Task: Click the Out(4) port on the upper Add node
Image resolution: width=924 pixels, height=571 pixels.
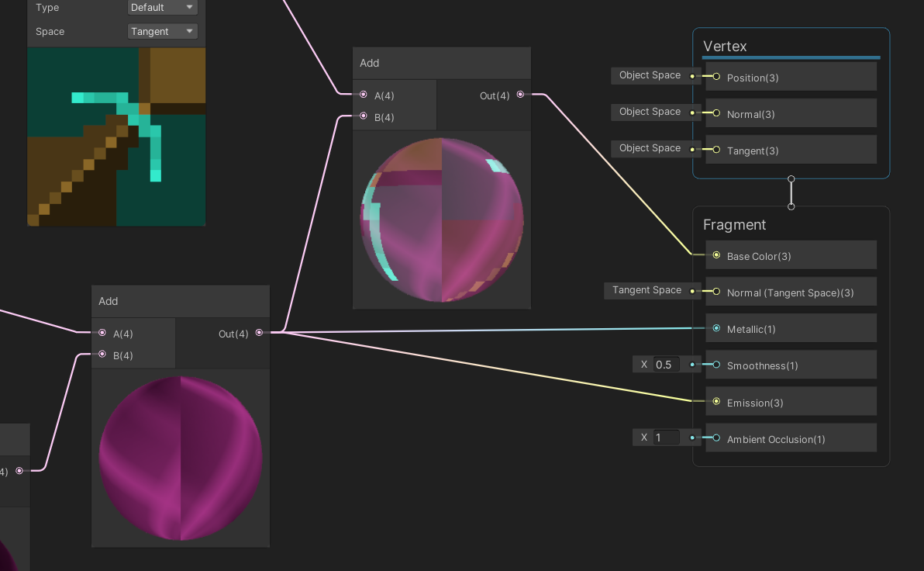Action: pyautogui.click(x=519, y=95)
